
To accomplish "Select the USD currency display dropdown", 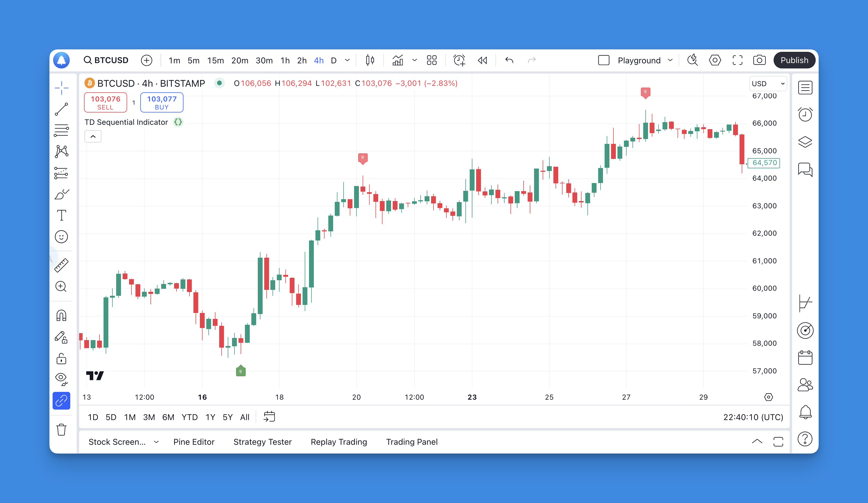I will coord(767,83).
